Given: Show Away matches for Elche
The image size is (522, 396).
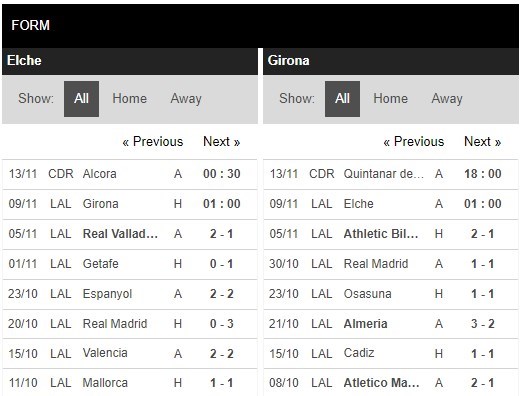Looking at the screenshot, I should tap(186, 99).
